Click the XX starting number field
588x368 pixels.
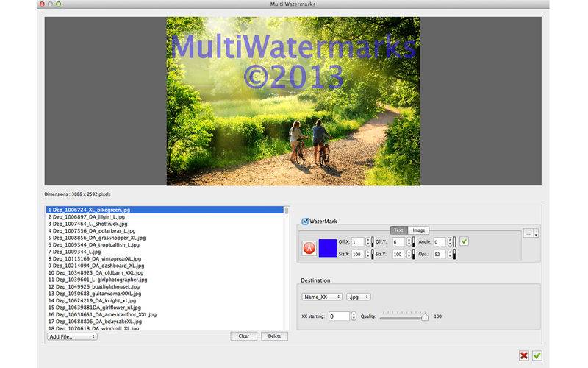(x=339, y=316)
